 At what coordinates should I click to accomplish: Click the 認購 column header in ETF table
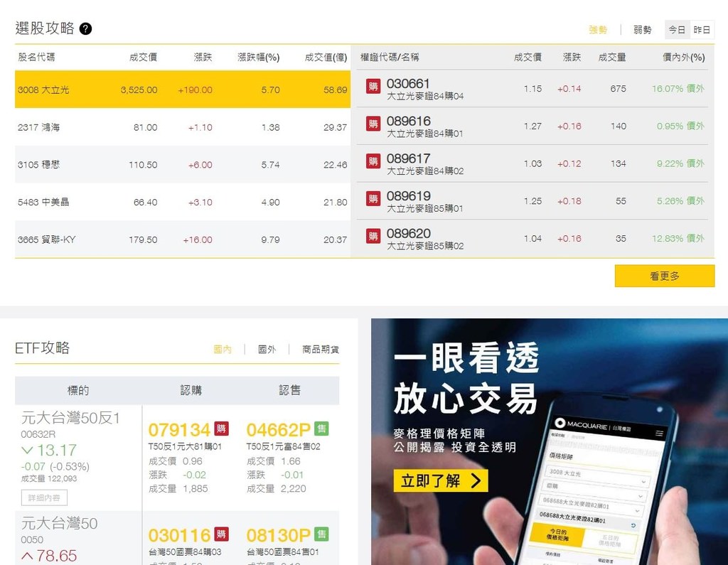pos(191,390)
